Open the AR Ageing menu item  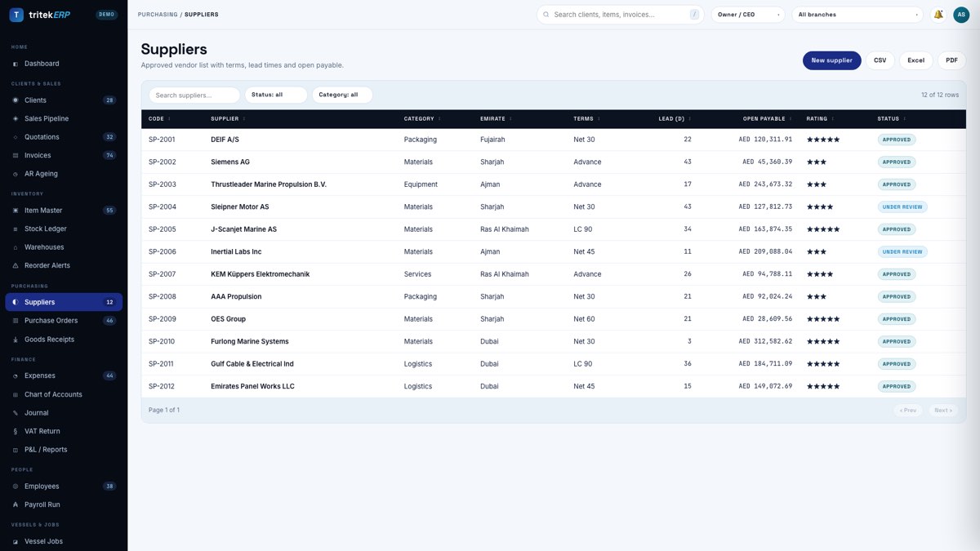click(64, 174)
